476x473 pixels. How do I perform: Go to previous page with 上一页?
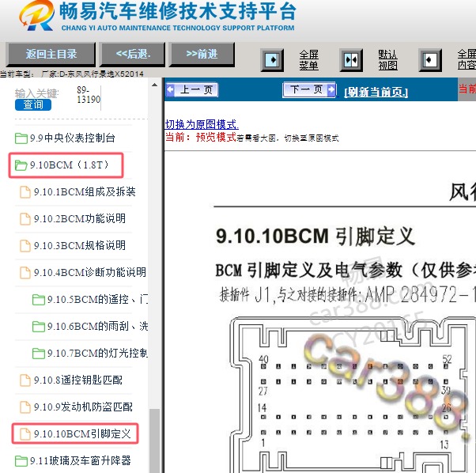[192, 90]
